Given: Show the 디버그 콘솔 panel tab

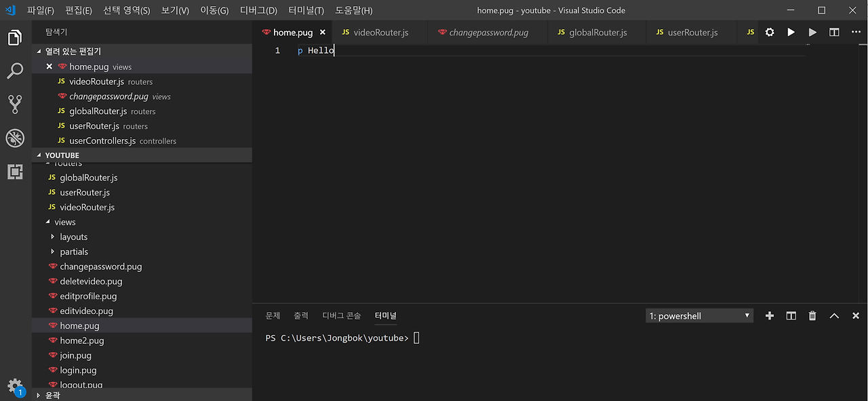Looking at the screenshot, I should (x=342, y=316).
